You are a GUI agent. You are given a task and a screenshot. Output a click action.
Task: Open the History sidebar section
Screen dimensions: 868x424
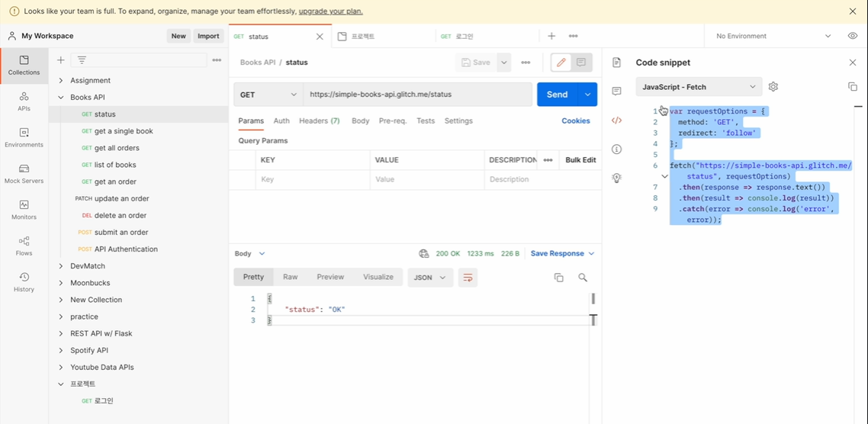coord(24,282)
